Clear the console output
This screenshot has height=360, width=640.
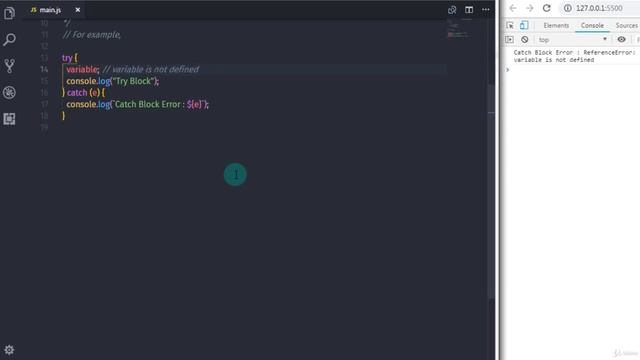click(x=525, y=40)
